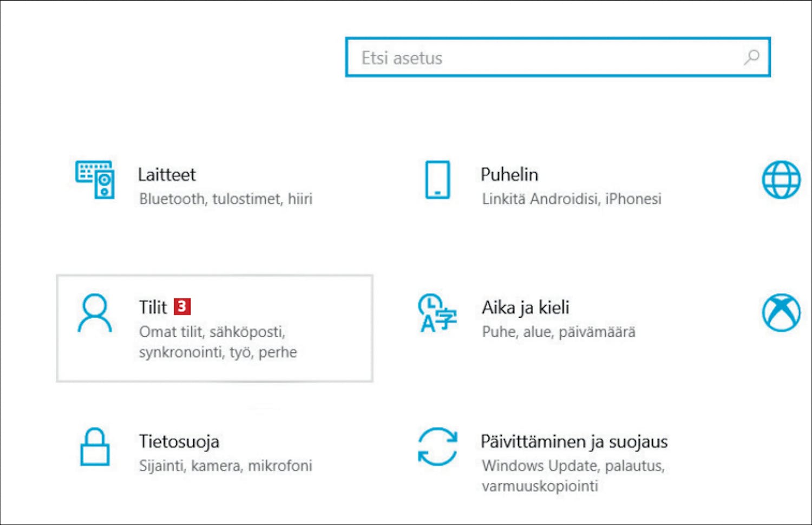This screenshot has width=812, height=525.
Task: Open the Laitteet devices icon
Action: [x=95, y=180]
